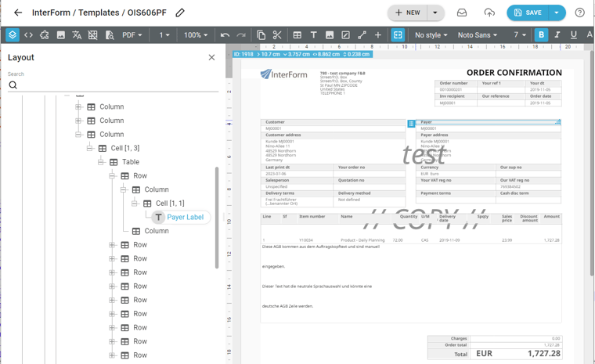595x364 pixels.
Task: Open the inbox tray icon
Action: (462, 13)
